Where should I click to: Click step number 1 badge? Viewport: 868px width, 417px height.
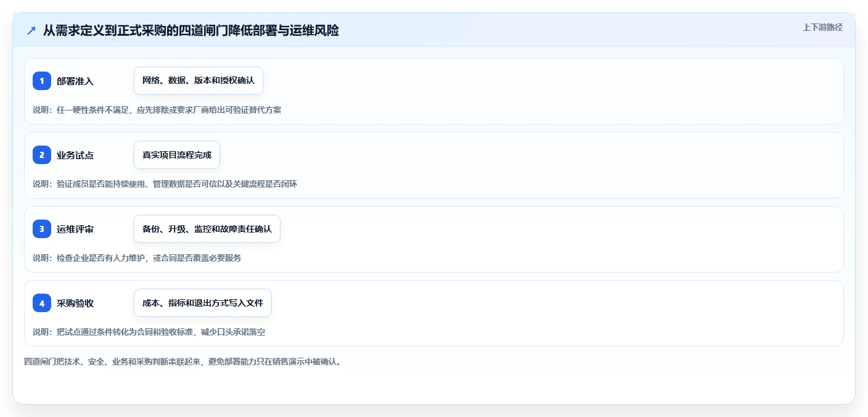coord(42,81)
